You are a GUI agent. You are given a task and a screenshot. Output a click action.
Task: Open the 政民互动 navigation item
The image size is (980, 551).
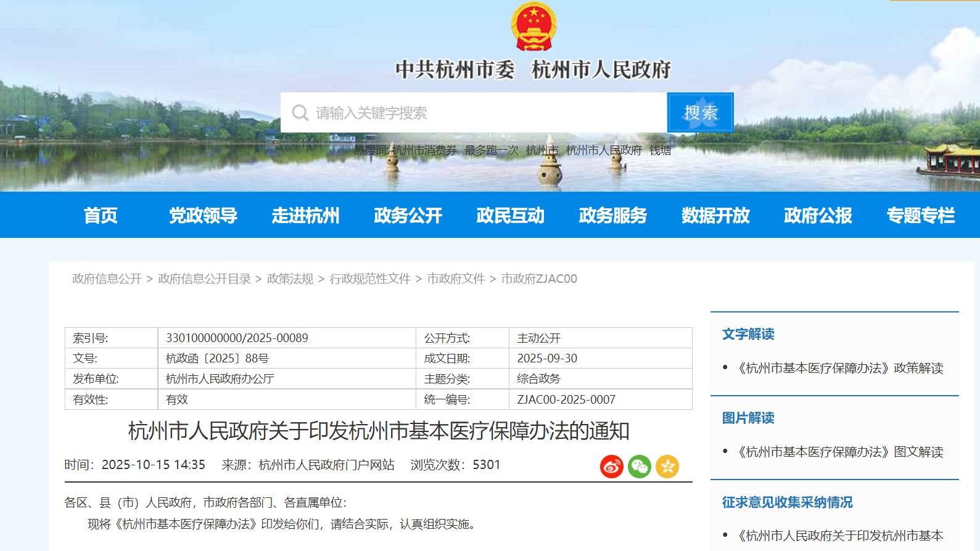tap(511, 215)
